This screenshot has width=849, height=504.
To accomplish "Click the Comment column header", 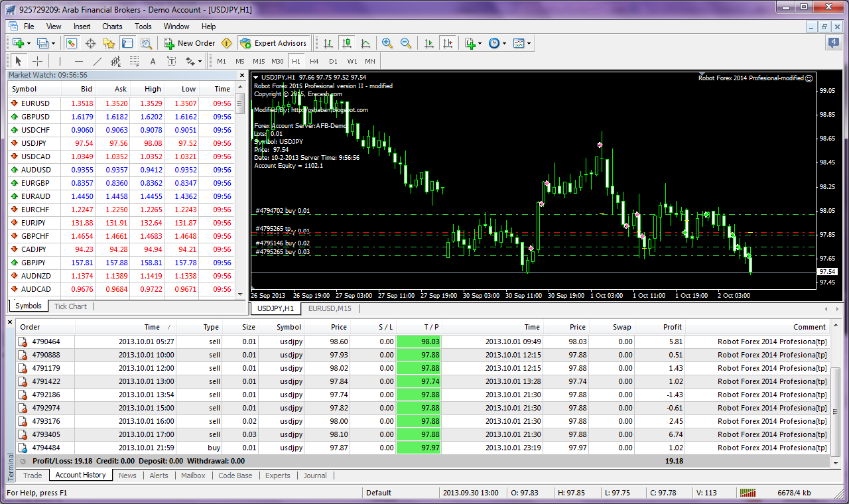I will pos(757,327).
